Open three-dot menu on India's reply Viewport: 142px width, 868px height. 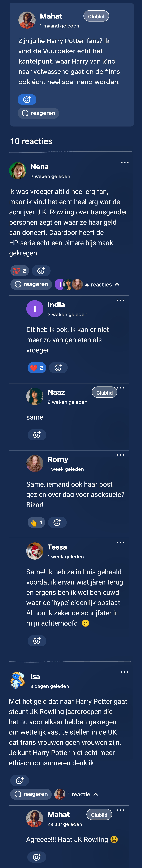120,300
